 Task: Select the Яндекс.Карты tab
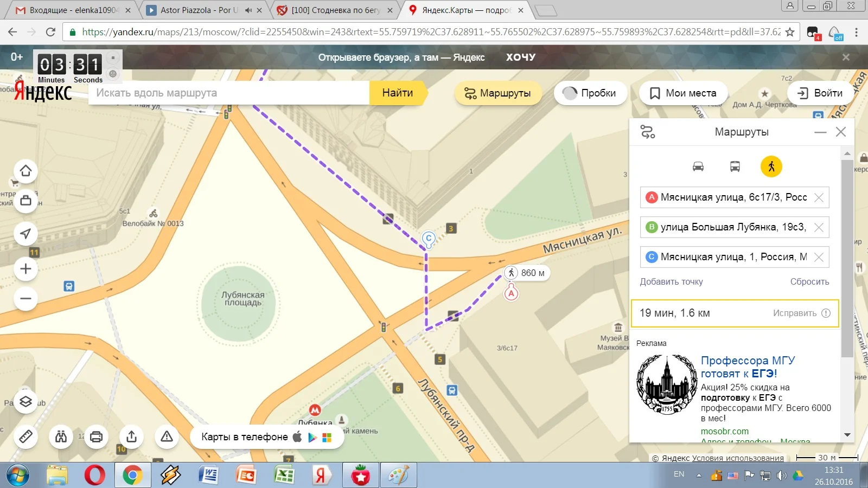coord(465,10)
